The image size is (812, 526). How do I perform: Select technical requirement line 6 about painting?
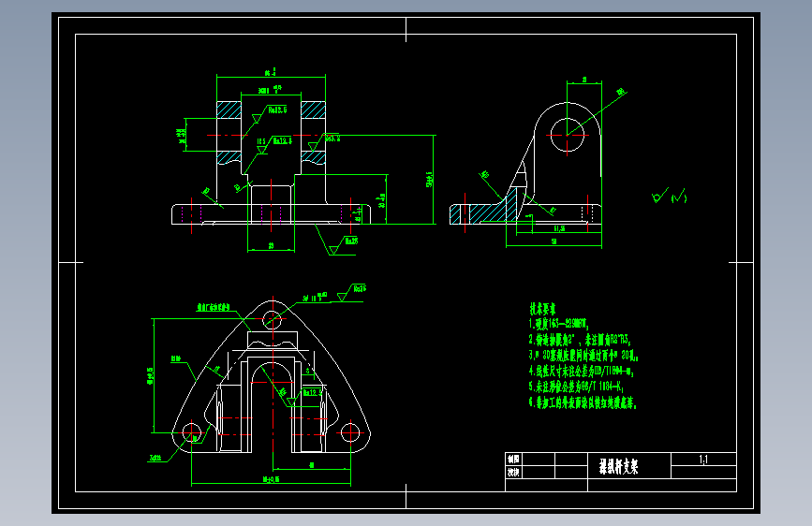point(583,402)
